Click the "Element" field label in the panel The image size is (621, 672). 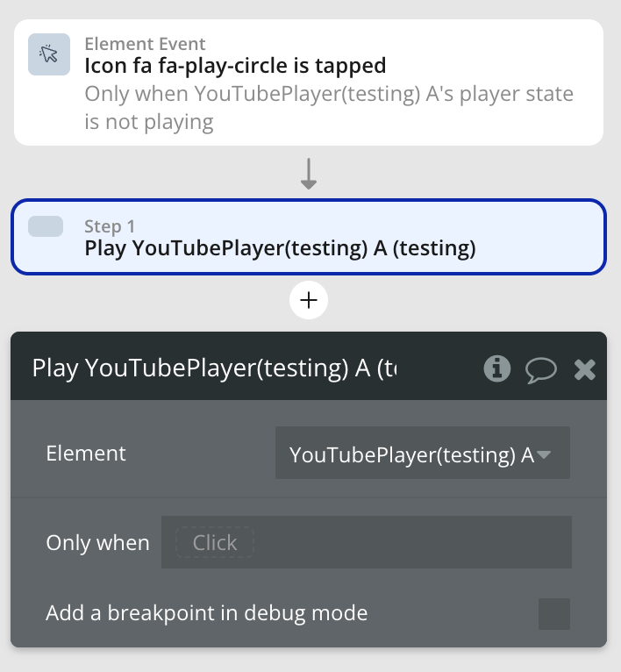pos(86,454)
